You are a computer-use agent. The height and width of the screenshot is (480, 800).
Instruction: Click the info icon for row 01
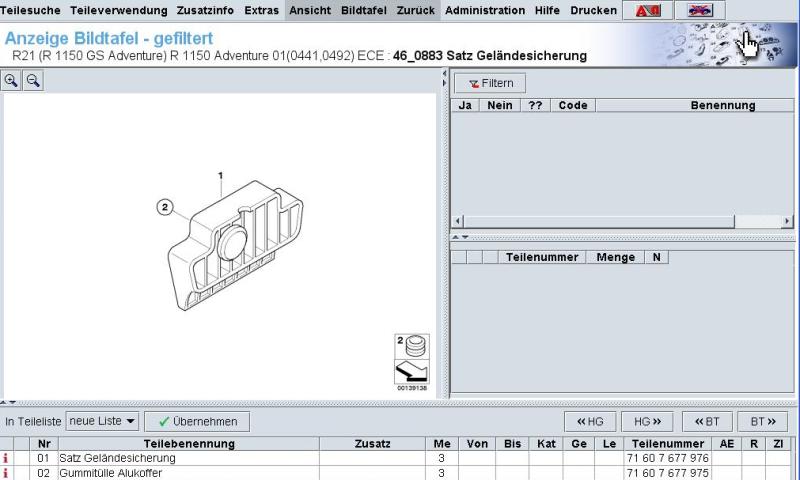(x=6, y=458)
